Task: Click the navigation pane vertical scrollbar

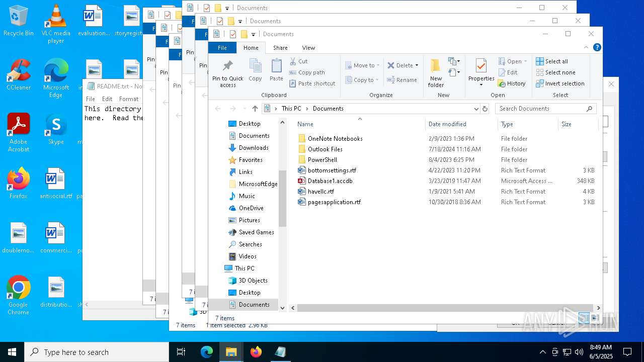Action: pos(282,199)
